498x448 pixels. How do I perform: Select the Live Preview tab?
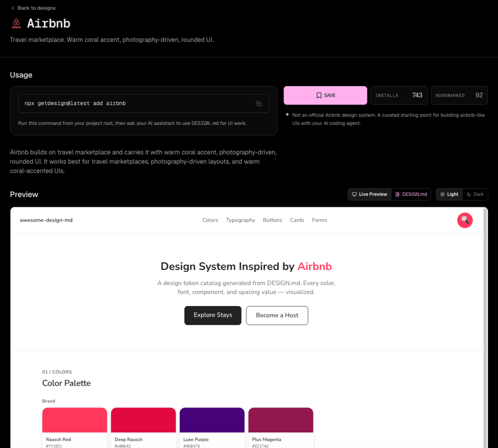pyautogui.click(x=370, y=195)
